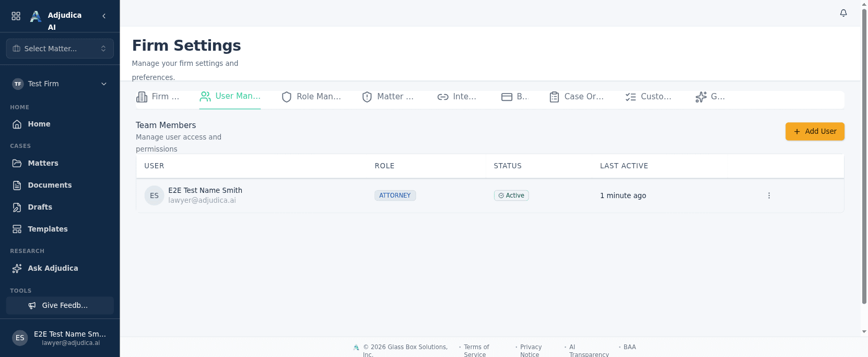Click the USER column header
The height and width of the screenshot is (357, 868).
click(x=154, y=166)
